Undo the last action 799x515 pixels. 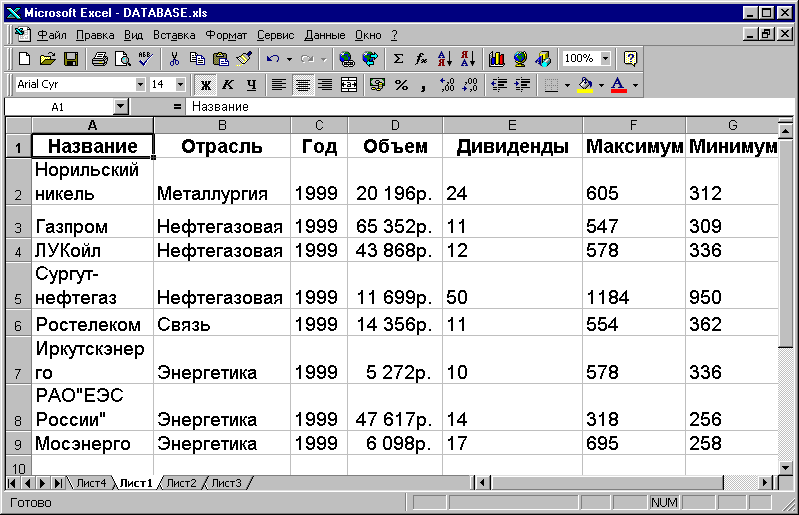pyautogui.click(x=273, y=59)
